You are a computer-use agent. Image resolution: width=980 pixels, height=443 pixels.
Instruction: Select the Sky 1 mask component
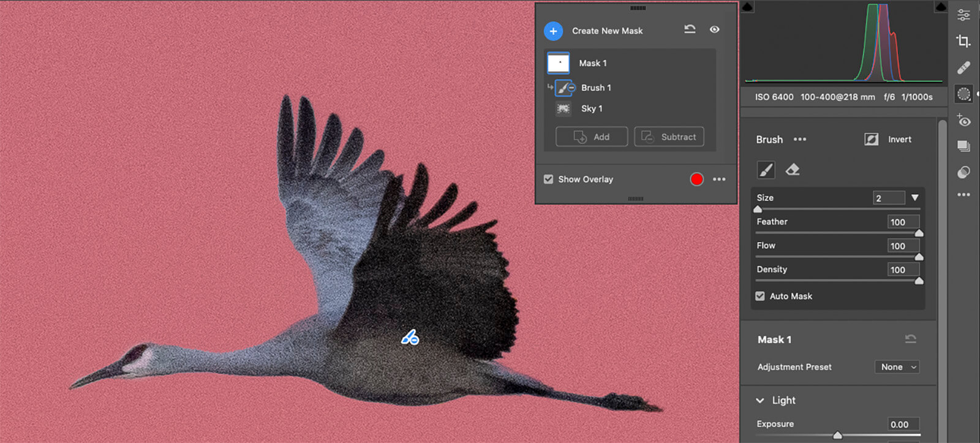(591, 108)
